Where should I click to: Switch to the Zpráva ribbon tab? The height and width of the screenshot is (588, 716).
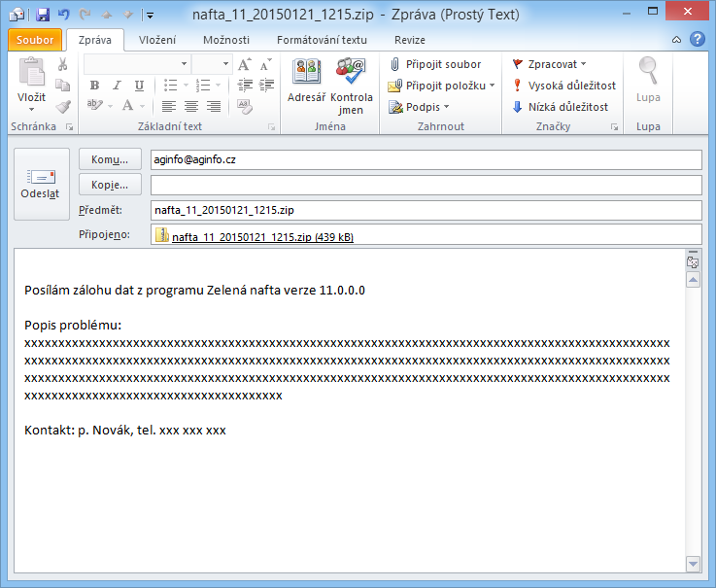(x=95, y=40)
